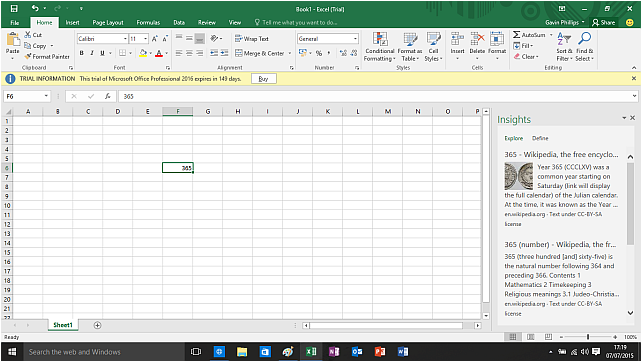Switch to the Page Layout tab
The width and height of the screenshot is (641, 361).
click(108, 22)
